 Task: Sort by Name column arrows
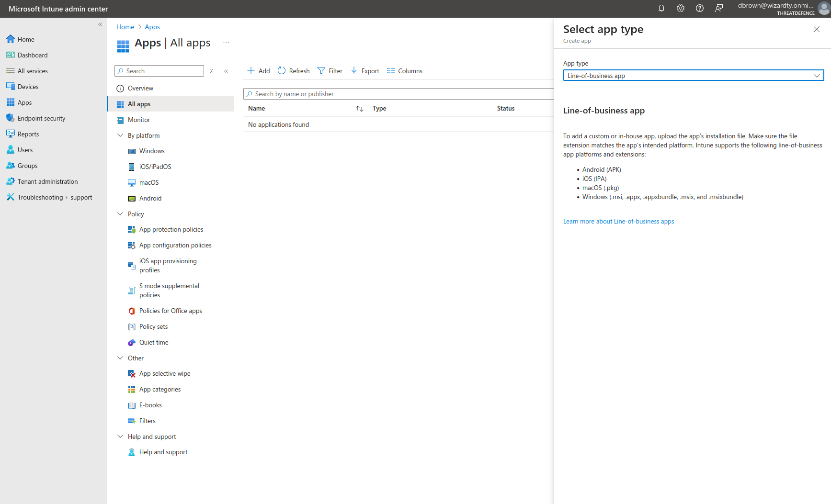tap(360, 109)
